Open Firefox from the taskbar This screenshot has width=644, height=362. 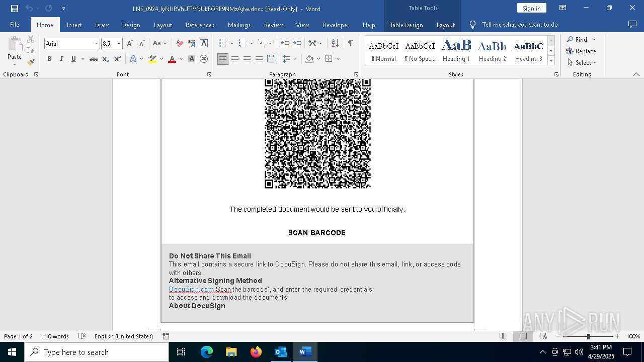click(x=256, y=352)
